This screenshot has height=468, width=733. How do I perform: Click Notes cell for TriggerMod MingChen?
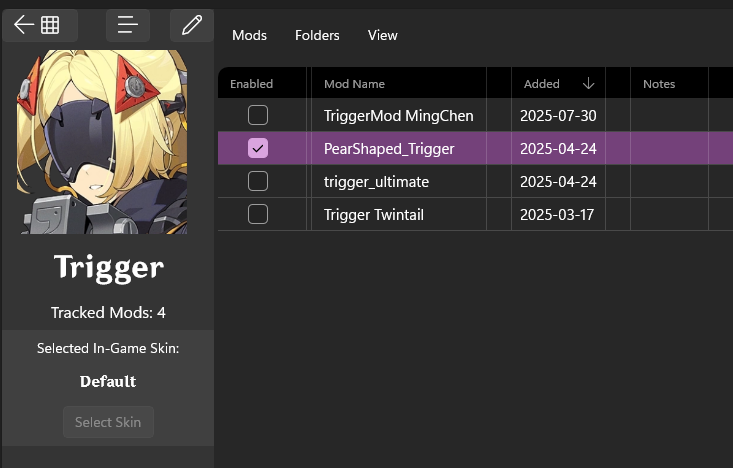[x=669, y=115]
